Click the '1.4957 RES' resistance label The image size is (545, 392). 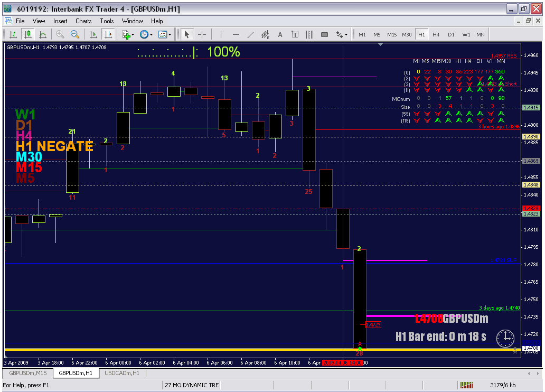tap(504, 55)
